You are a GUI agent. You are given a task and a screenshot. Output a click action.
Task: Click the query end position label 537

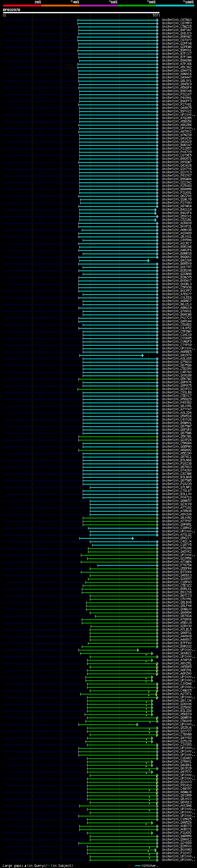pyautogui.click(x=155, y=15)
